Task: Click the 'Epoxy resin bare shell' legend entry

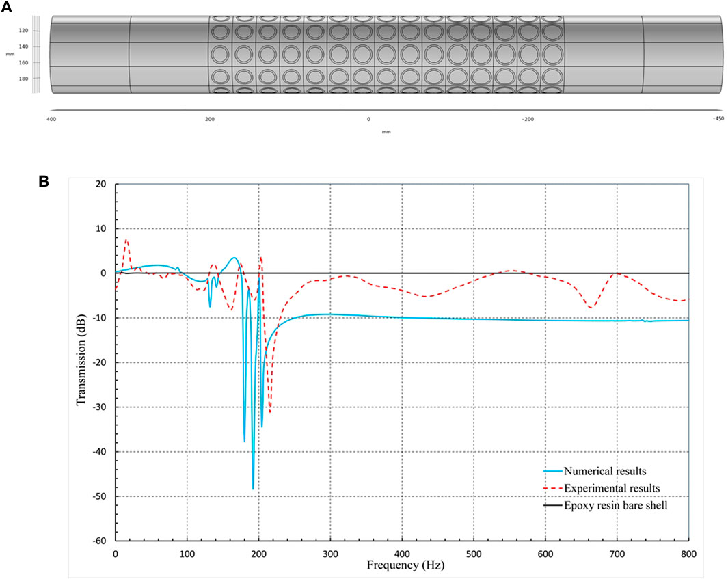Action: (x=606, y=505)
